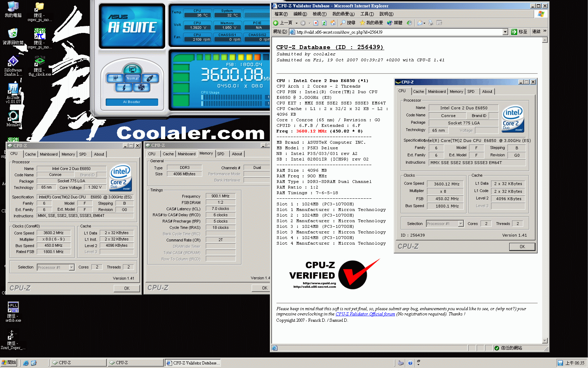This screenshot has width=588, height=368.
Task: Click the Search magnifier toolbar button
Action: 347,23
